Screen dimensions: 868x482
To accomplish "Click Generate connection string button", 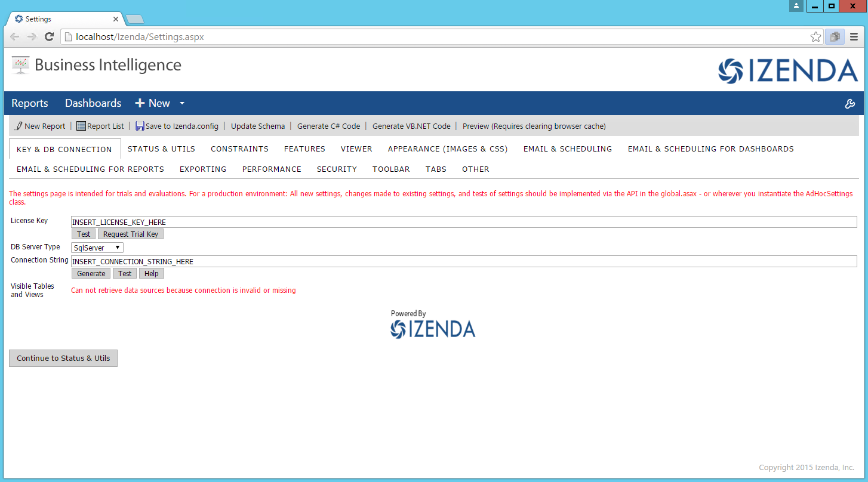I will click(91, 273).
